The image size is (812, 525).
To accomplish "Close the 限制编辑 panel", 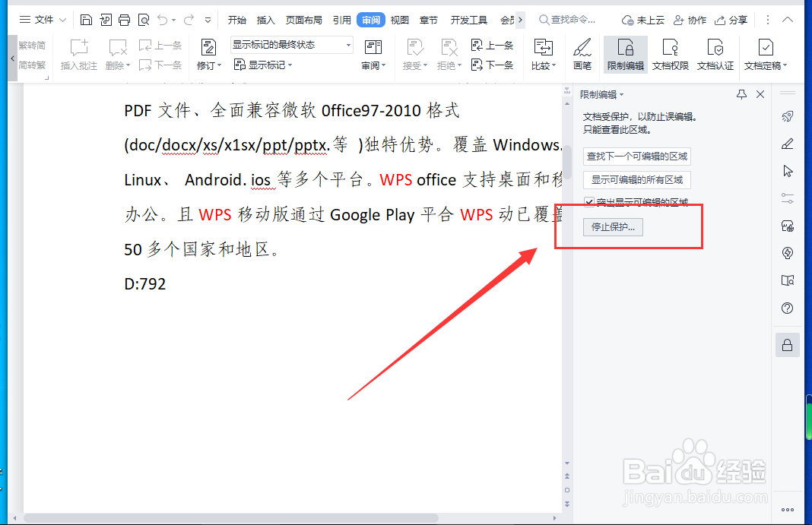I will (x=760, y=94).
